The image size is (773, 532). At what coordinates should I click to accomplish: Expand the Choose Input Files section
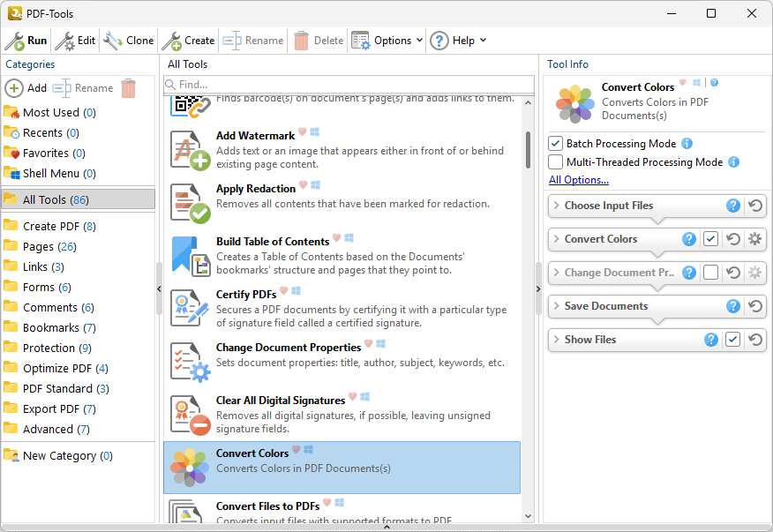tap(556, 206)
